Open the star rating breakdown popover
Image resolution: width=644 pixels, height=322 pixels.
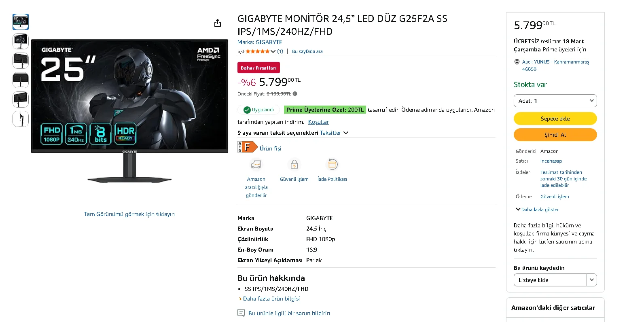(273, 51)
